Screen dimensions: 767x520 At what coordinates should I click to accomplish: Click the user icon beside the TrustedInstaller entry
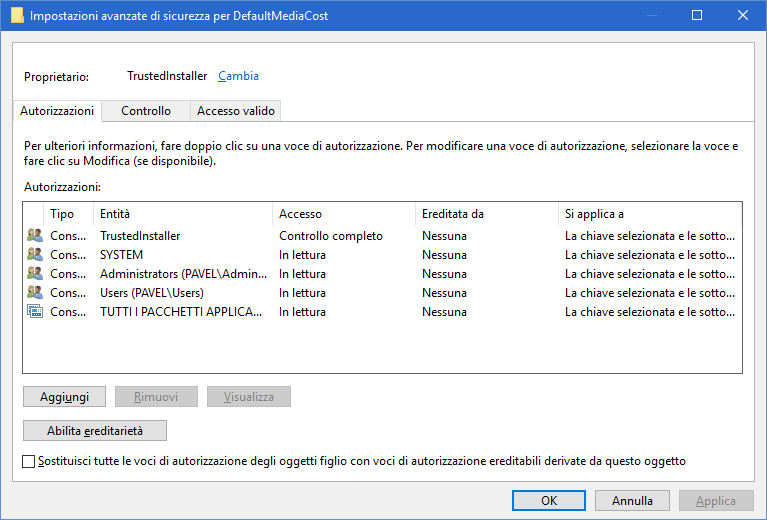(35, 236)
